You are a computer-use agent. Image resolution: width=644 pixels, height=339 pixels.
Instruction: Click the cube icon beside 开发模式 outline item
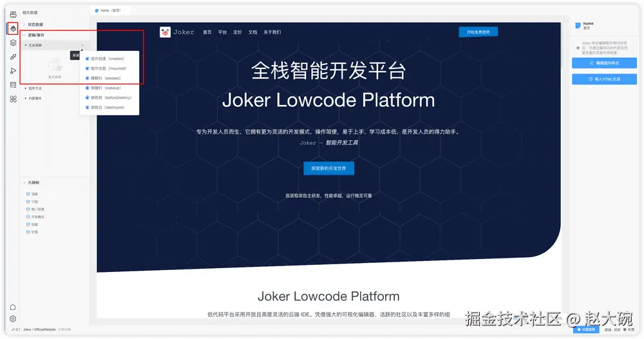coord(28,217)
